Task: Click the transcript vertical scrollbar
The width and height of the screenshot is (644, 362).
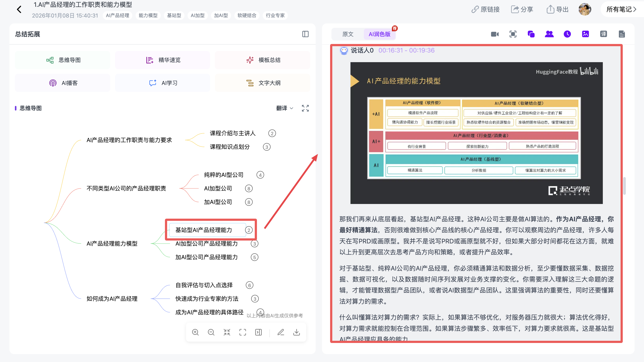Action: [624, 186]
